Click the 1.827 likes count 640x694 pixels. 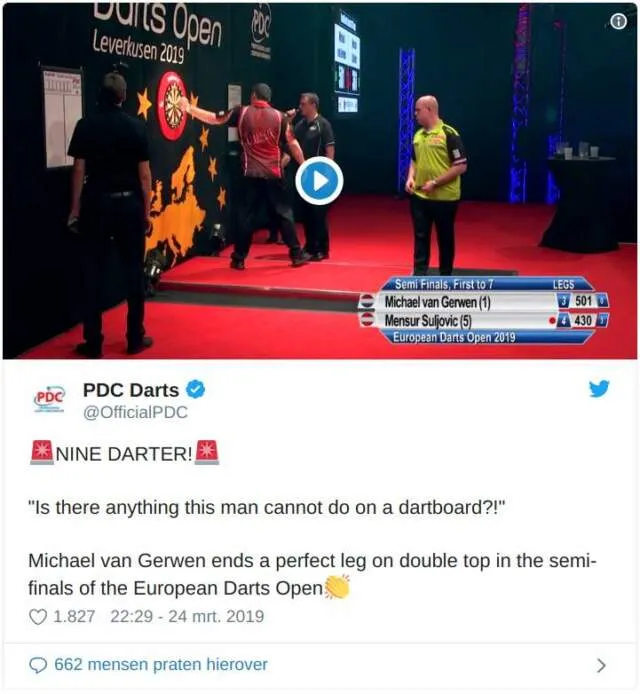point(74,616)
